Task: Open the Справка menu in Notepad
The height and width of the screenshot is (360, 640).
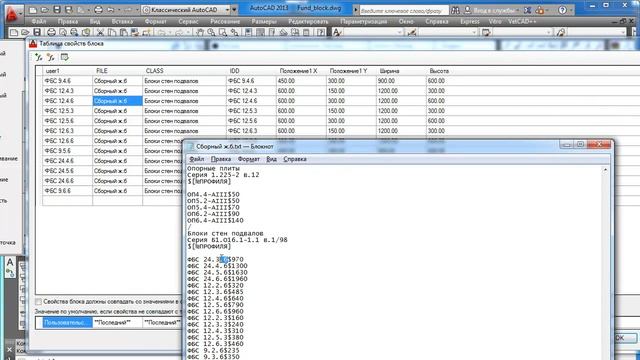Action: [295, 159]
